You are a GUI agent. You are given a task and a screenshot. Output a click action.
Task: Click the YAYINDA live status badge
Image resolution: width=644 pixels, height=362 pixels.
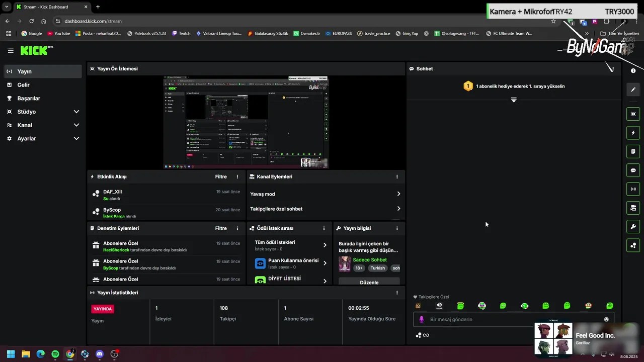(103, 309)
